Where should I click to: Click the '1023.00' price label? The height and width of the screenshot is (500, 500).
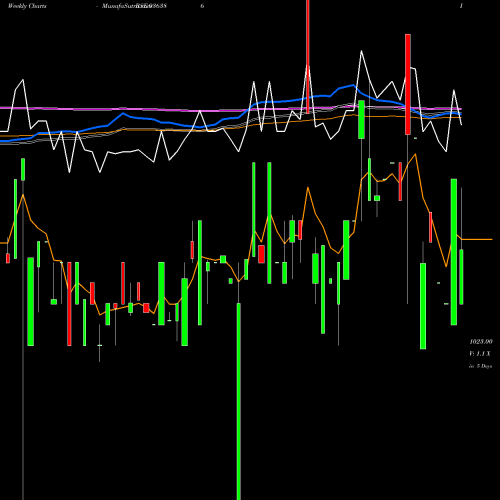tap(481, 342)
